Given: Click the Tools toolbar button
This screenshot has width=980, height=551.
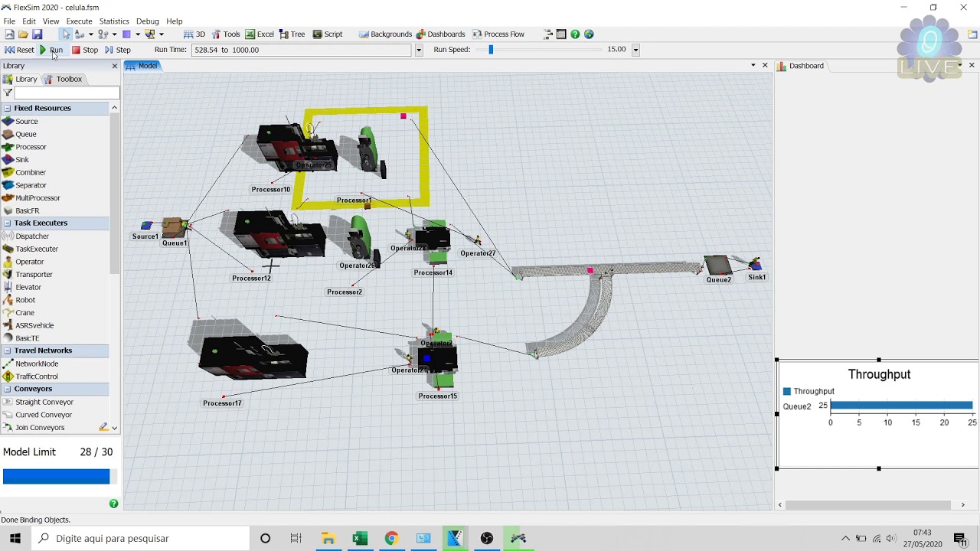Looking at the screenshot, I should pyautogui.click(x=226, y=34).
